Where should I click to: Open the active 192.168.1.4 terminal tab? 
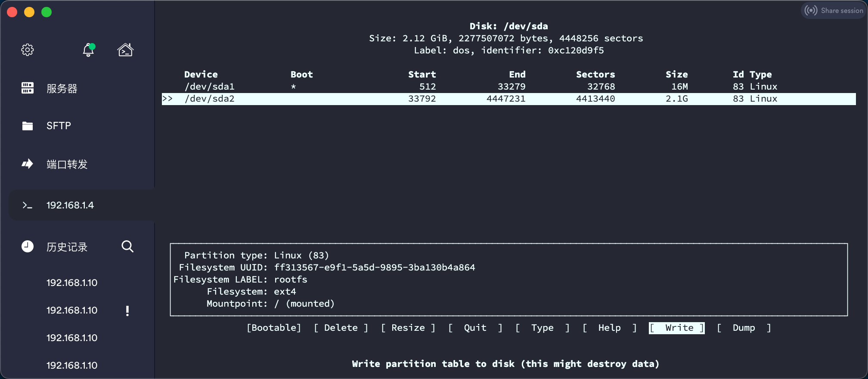(70, 205)
